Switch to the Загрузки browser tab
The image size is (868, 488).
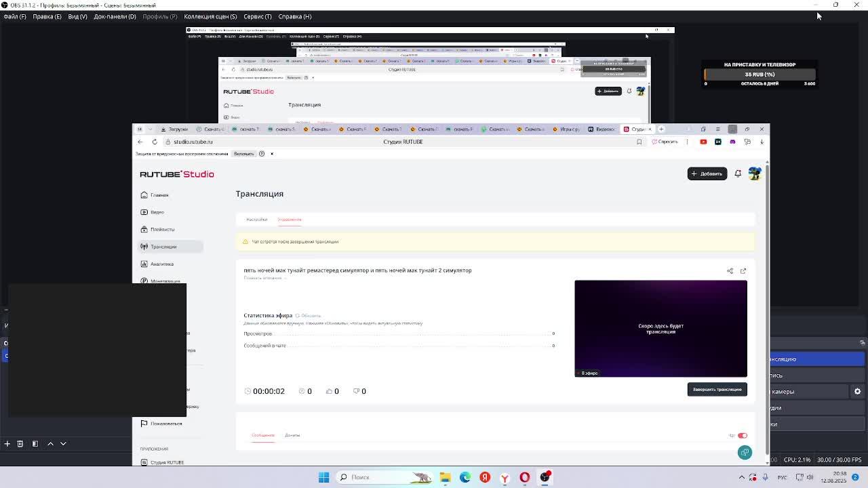coord(175,129)
